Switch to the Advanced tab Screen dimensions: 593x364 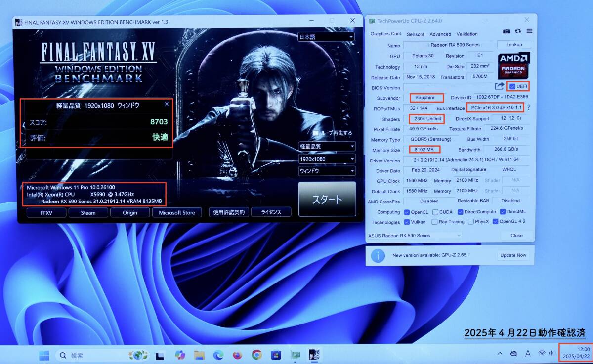440,34
